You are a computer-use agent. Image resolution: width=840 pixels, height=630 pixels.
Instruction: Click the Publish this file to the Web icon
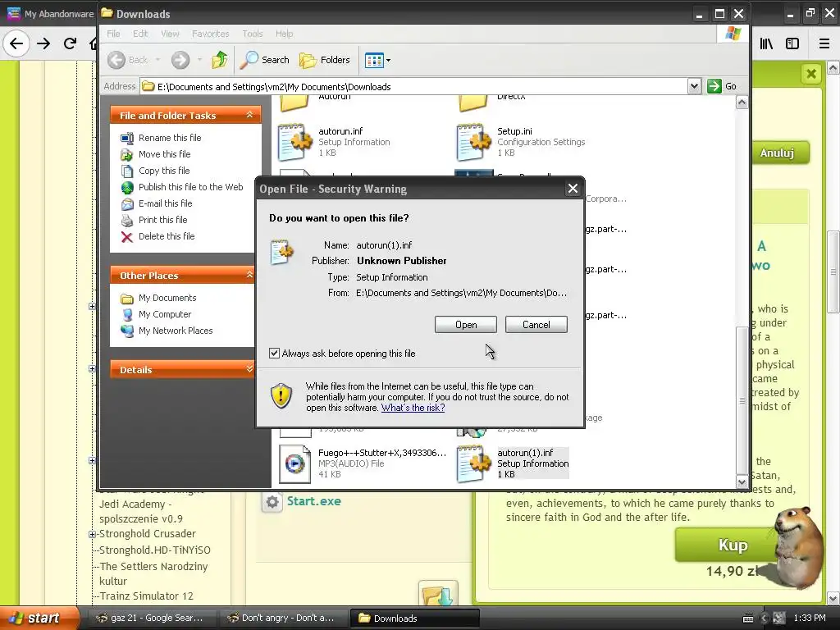tap(127, 188)
